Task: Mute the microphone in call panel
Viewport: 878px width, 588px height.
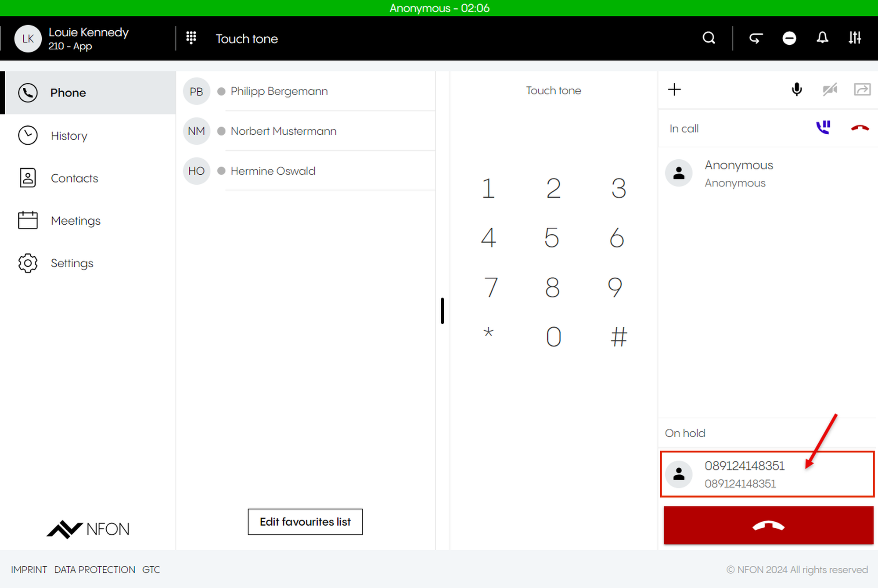Action: click(796, 90)
